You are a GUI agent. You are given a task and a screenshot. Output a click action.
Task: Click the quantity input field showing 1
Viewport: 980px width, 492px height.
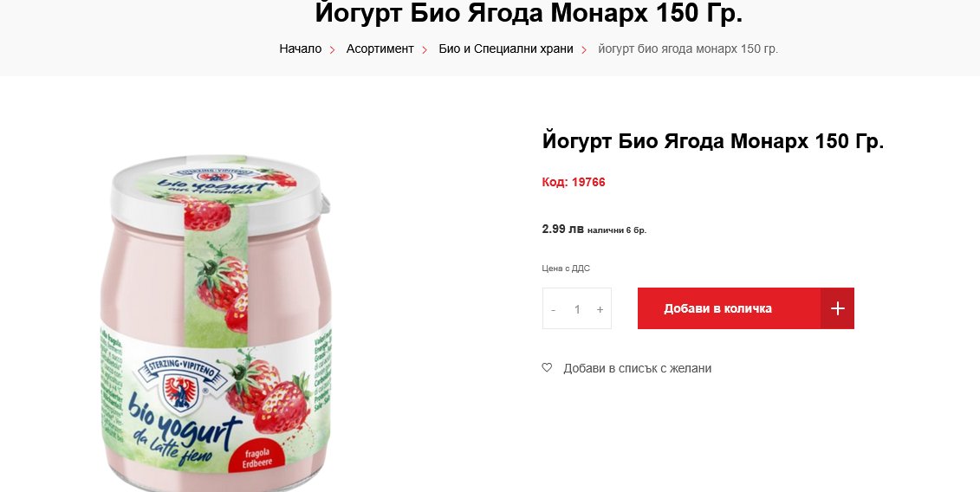[577, 309]
